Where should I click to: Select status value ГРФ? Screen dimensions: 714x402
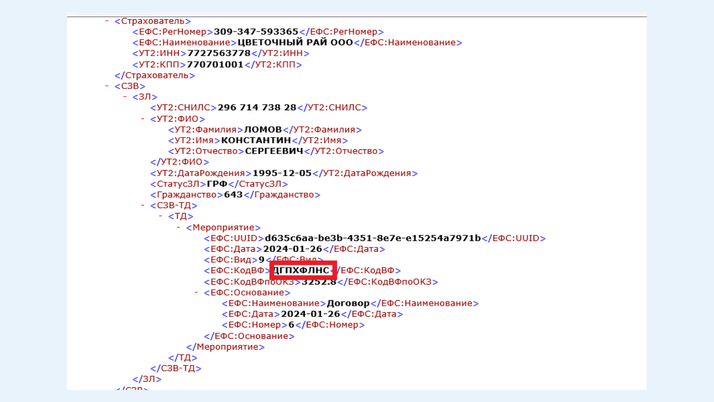[x=217, y=184]
